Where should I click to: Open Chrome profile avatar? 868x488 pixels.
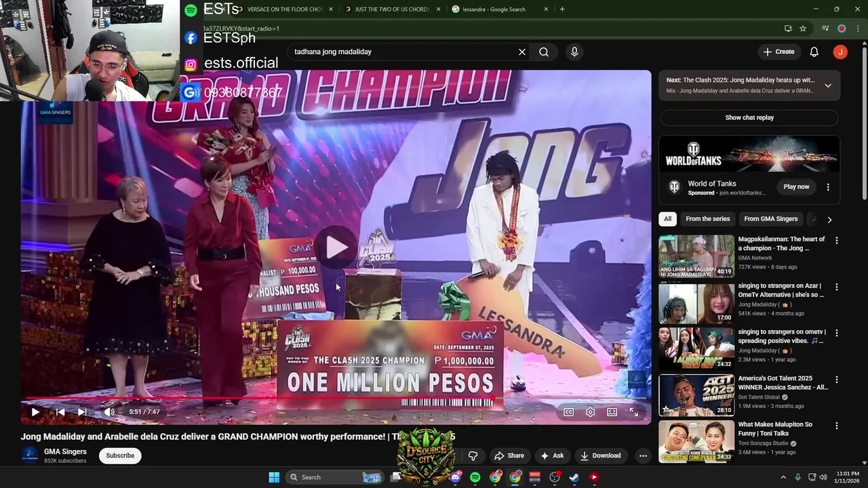point(842,28)
